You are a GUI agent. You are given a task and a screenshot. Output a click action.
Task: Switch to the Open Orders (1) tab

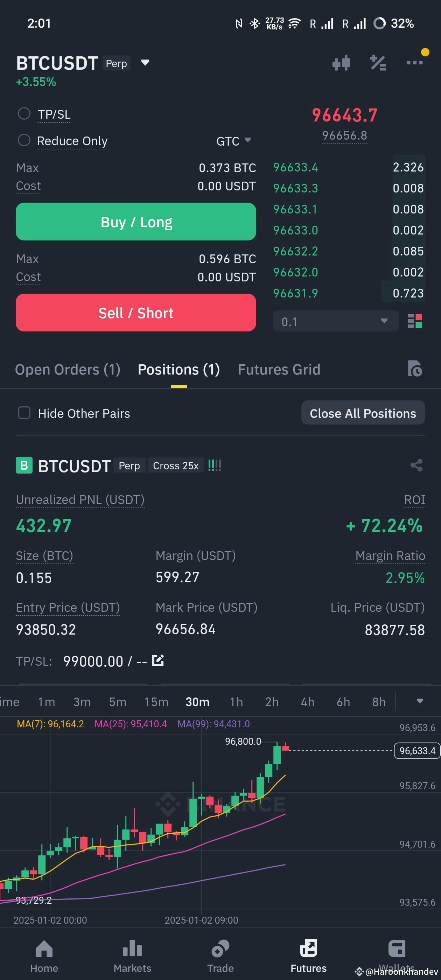click(x=68, y=369)
